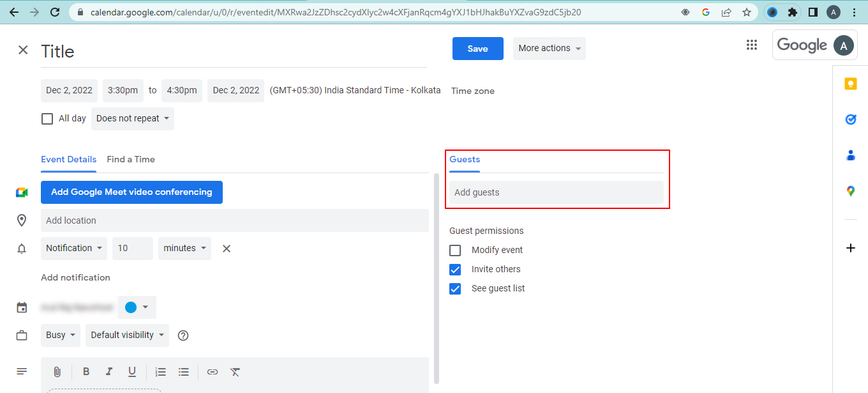Change minutes in the notification unit dropdown
This screenshot has width=868, height=393.
(184, 248)
